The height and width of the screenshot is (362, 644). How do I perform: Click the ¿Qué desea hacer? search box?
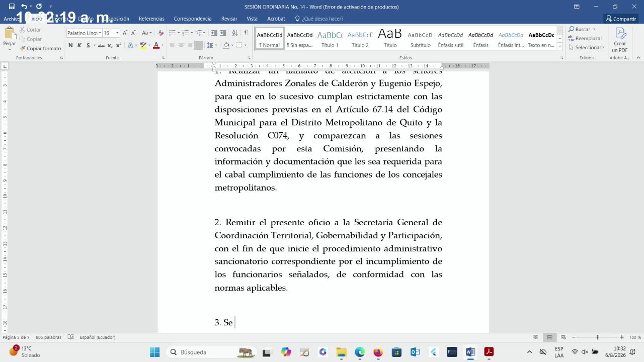pyautogui.click(x=319, y=19)
